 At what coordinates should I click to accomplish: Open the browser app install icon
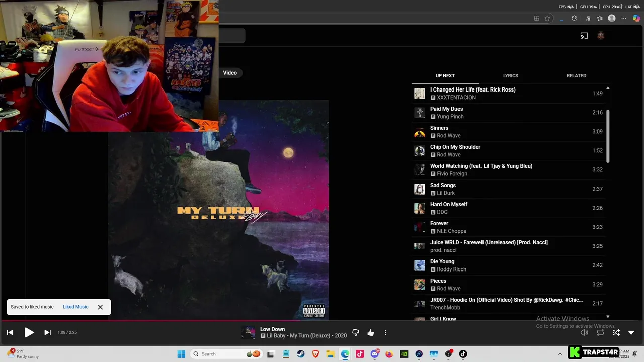(536, 18)
